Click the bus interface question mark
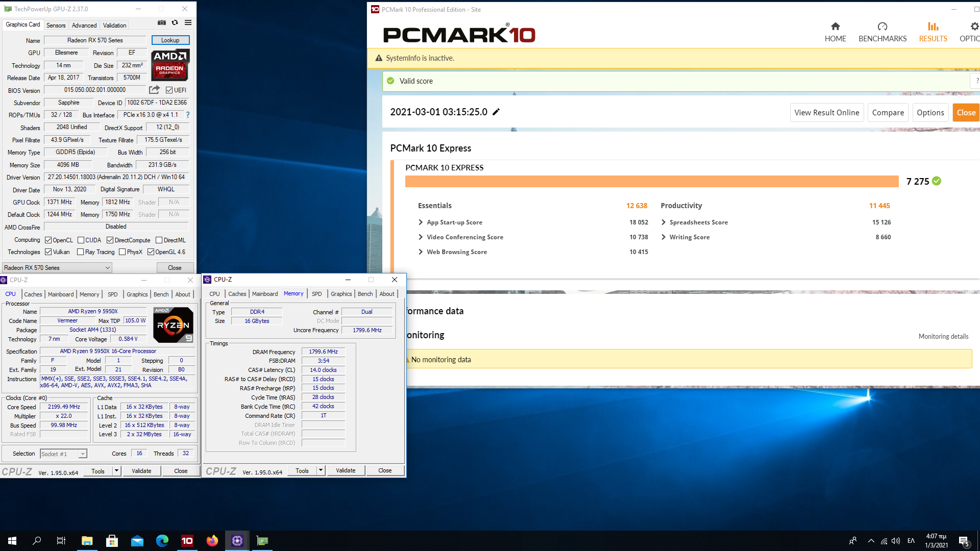Viewport: 980px width, 551px height. tap(188, 115)
